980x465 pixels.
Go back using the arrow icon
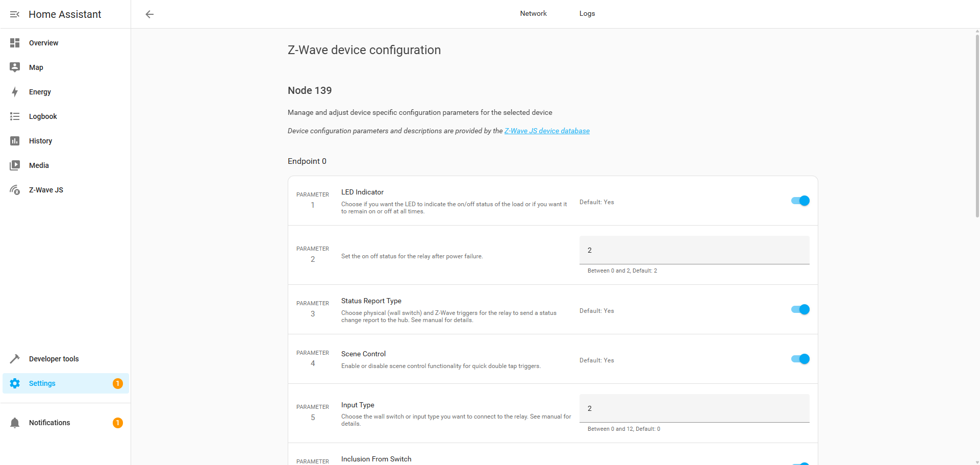click(x=149, y=14)
